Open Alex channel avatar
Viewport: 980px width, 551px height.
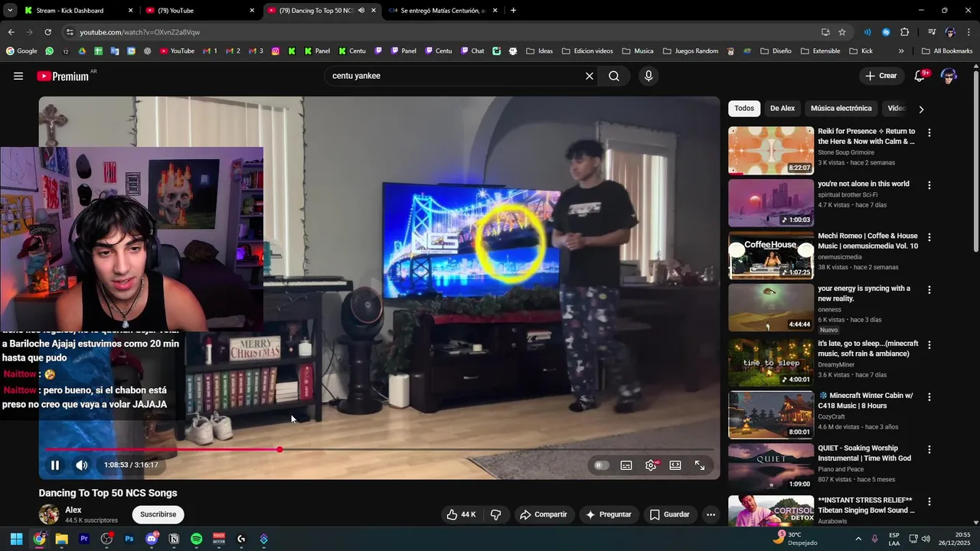pos(49,514)
